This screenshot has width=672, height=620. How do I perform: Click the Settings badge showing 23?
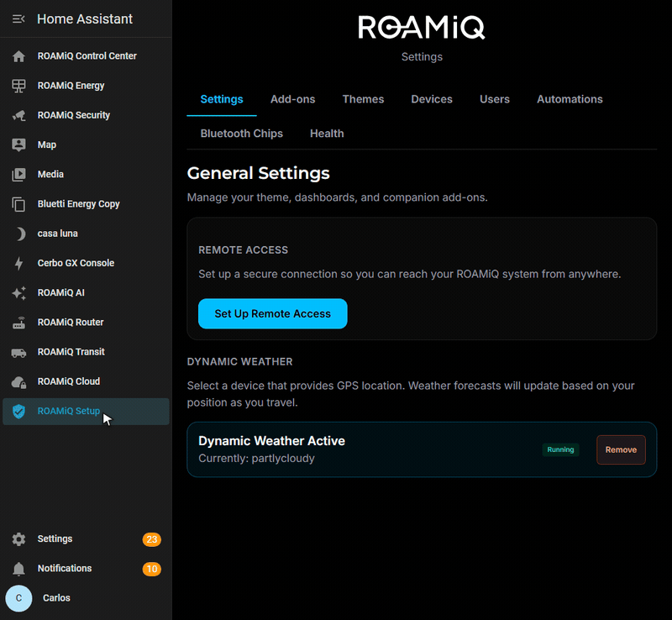coord(152,539)
